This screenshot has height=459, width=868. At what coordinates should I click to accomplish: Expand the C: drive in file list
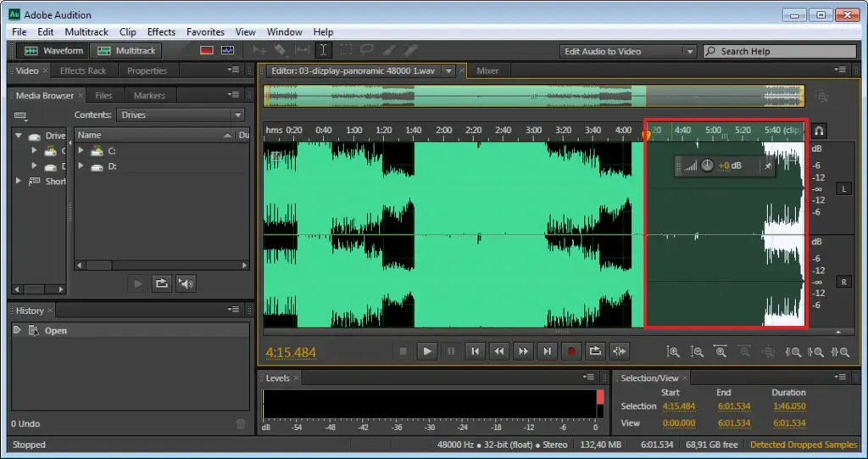[x=81, y=151]
